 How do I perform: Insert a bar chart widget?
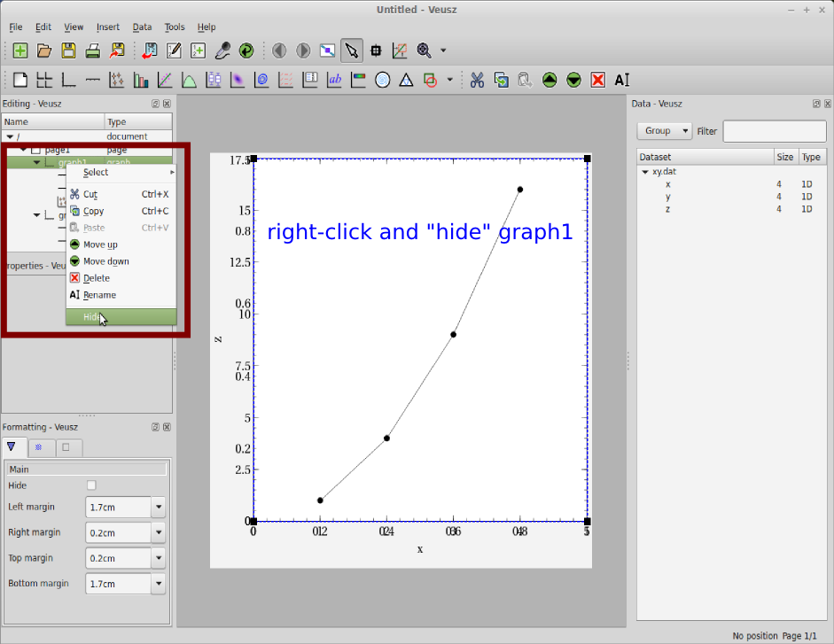pyautogui.click(x=140, y=80)
